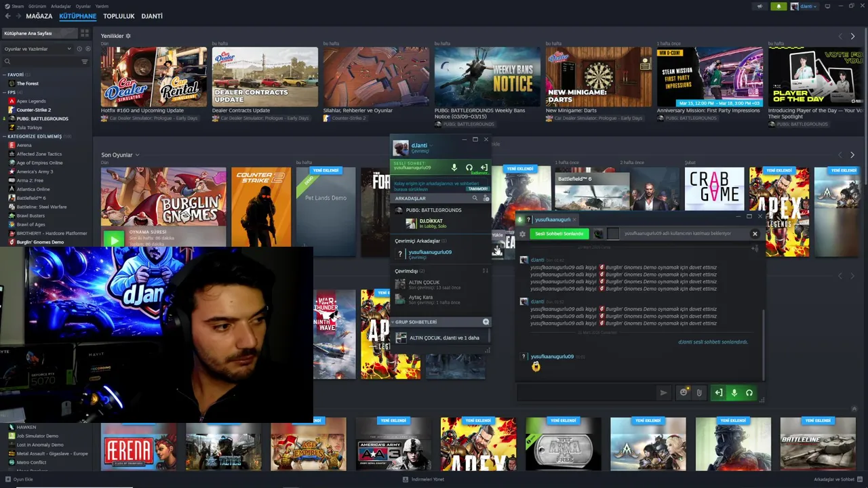868x488 pixels.
Task: Click Sesli Sohbeti Sonlandır button
Action: point(559,234)
